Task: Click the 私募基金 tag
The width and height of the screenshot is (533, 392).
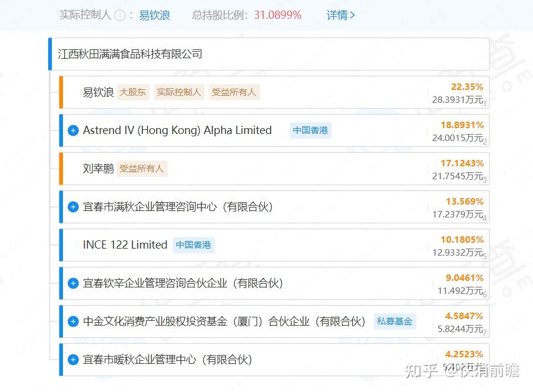Action: coord(395,321)
